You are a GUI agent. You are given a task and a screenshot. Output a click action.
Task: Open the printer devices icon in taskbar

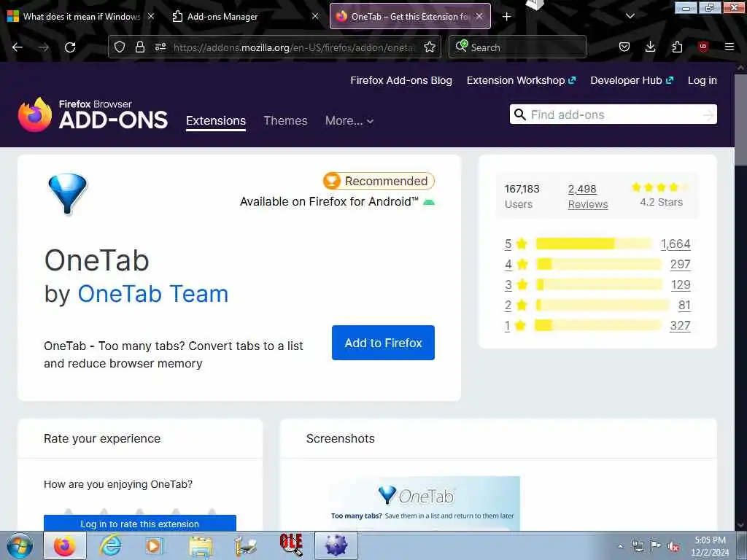tap(246, 545)
